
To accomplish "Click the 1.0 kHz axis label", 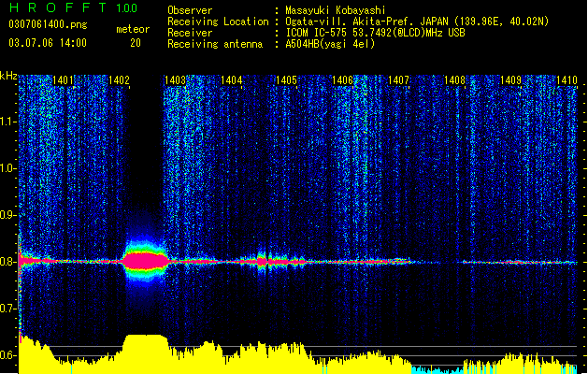I will tap(8, 168).
